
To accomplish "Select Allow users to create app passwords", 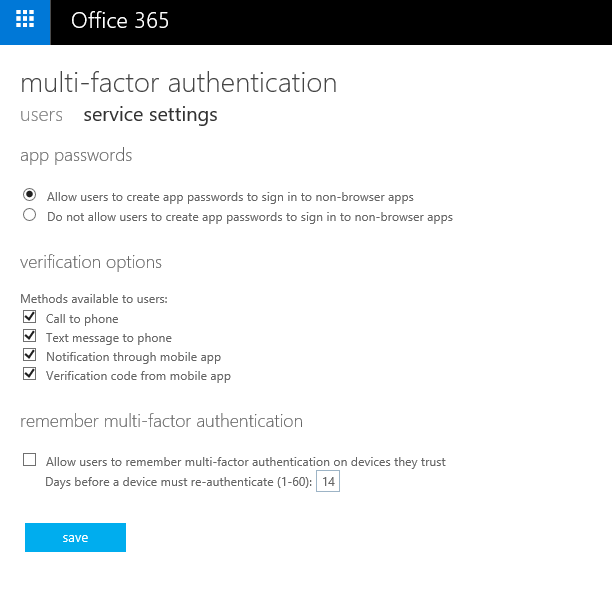I will click(30, 194).
